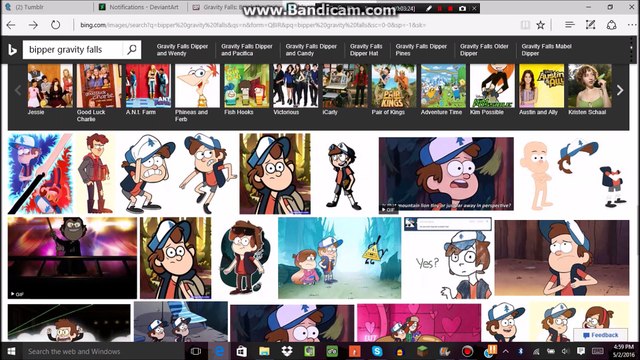This screenshot has width=640, height=360.
Task: Open Action Center notifications
Action: [x=581, y=351]
